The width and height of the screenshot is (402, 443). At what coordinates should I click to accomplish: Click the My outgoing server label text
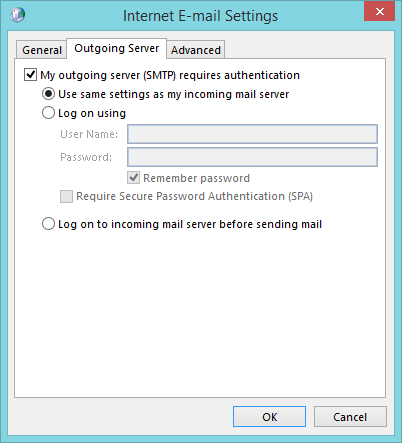170,75
